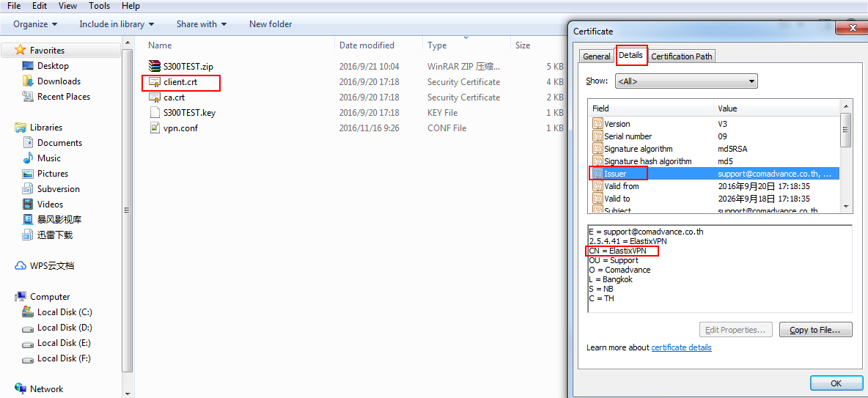Click the Desktop icon in Favorites
Screen dimensions: 868x398
[29, 66]
